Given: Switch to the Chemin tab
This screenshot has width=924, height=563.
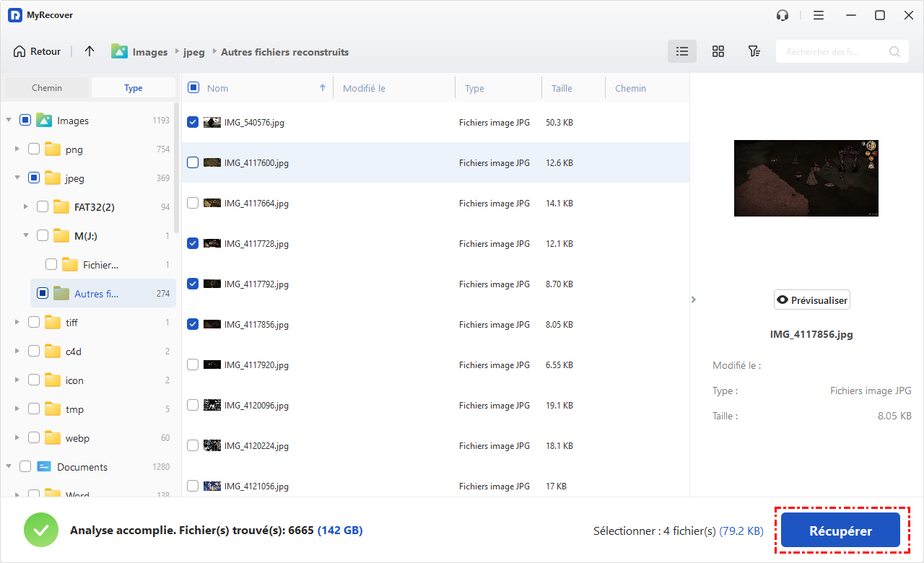Looking at the screenshot, I should [x=47, y=88].
